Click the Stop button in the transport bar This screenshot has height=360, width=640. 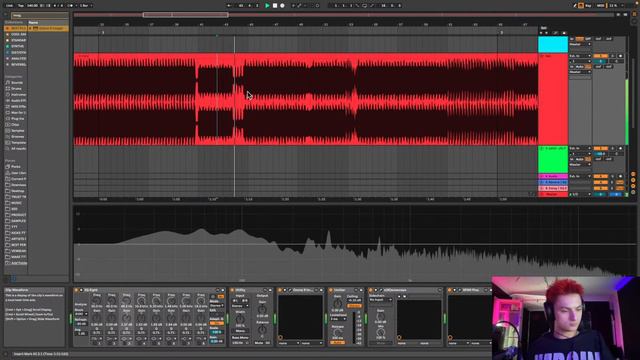click(275, 6)
